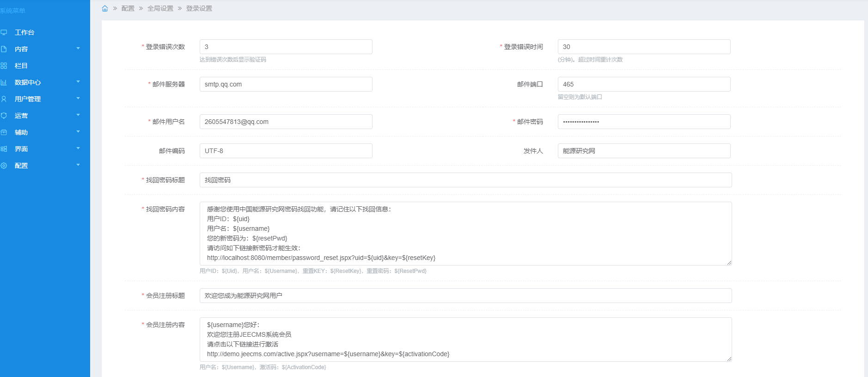This screenshot has height=377, width=868.
Task: Expand the 内容 menu arrow
Action: pos(78,49)
